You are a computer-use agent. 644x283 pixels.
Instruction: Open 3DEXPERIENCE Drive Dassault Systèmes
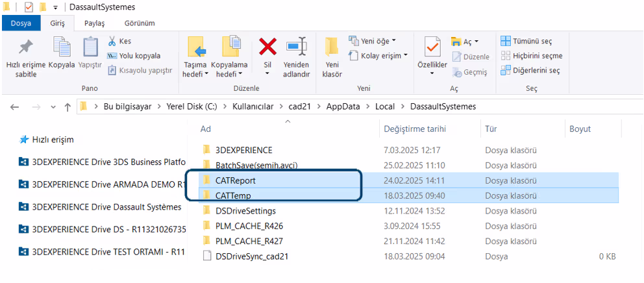100,206
